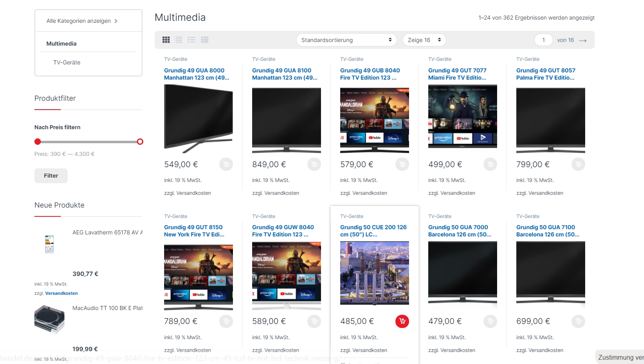View Grundig 49 GUA 8100 product image
This screenshot has width=644, height=364.
287,119
